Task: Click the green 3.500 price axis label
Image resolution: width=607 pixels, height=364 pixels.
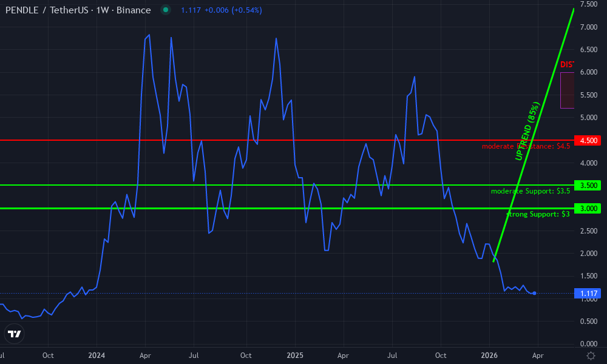Action: pos(587,186)
